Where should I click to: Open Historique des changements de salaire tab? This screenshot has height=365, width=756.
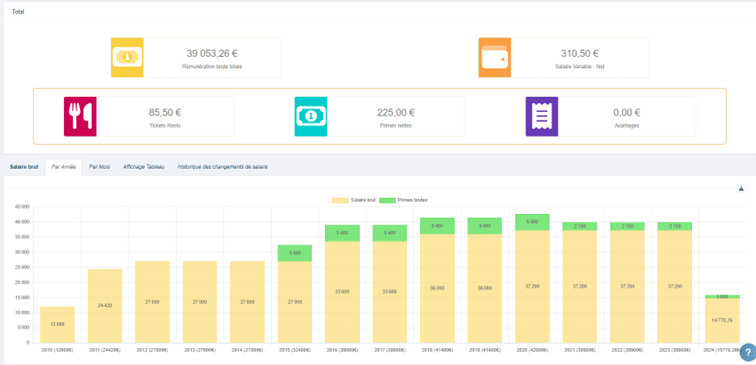(223, 167)
